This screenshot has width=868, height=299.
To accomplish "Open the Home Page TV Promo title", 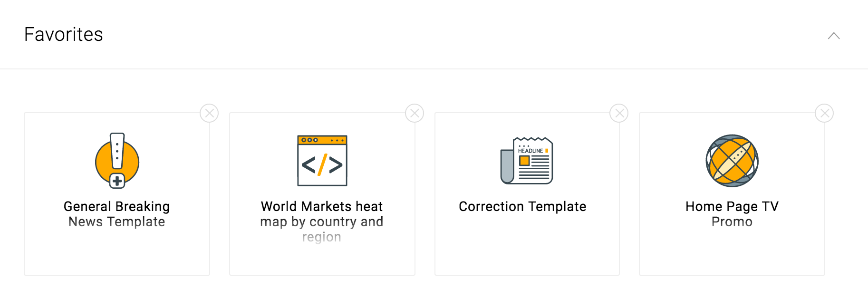I will 732,214.
